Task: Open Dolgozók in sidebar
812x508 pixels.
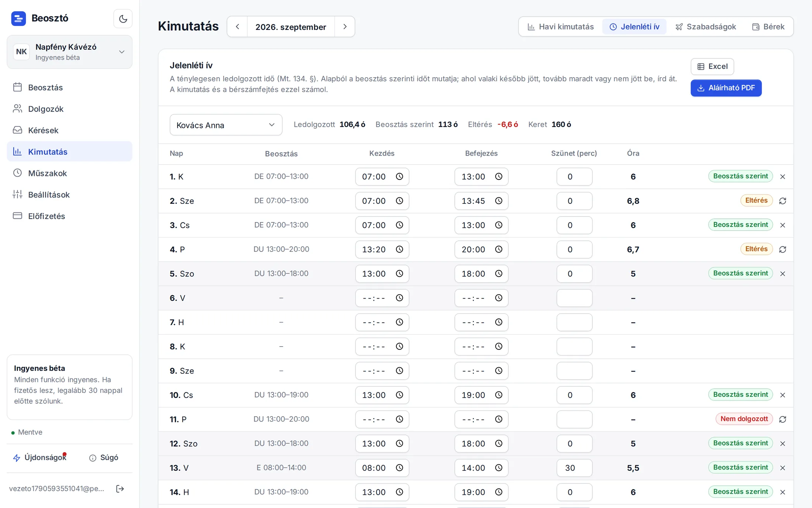Action: [69, 109]
